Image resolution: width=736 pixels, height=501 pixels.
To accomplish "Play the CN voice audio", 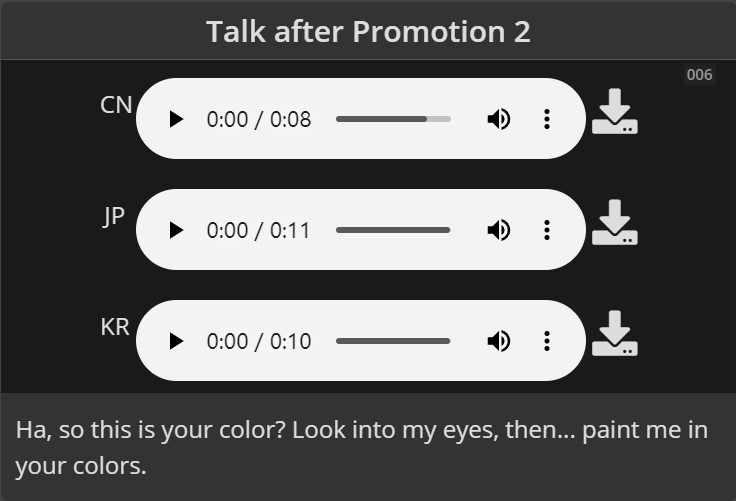I will click(x=176, y=119).
